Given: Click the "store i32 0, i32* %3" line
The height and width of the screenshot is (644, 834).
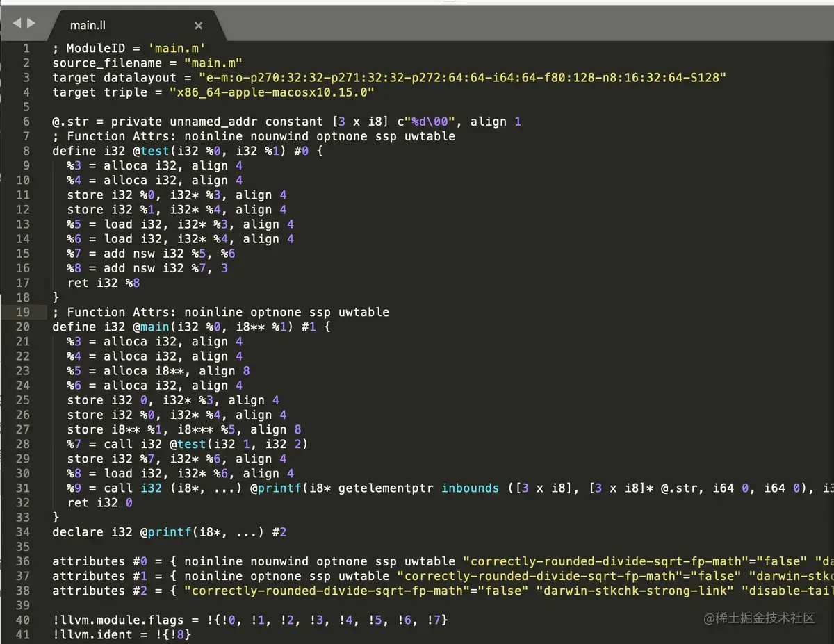Looking at the screenshot, I should tap(173, 400).
